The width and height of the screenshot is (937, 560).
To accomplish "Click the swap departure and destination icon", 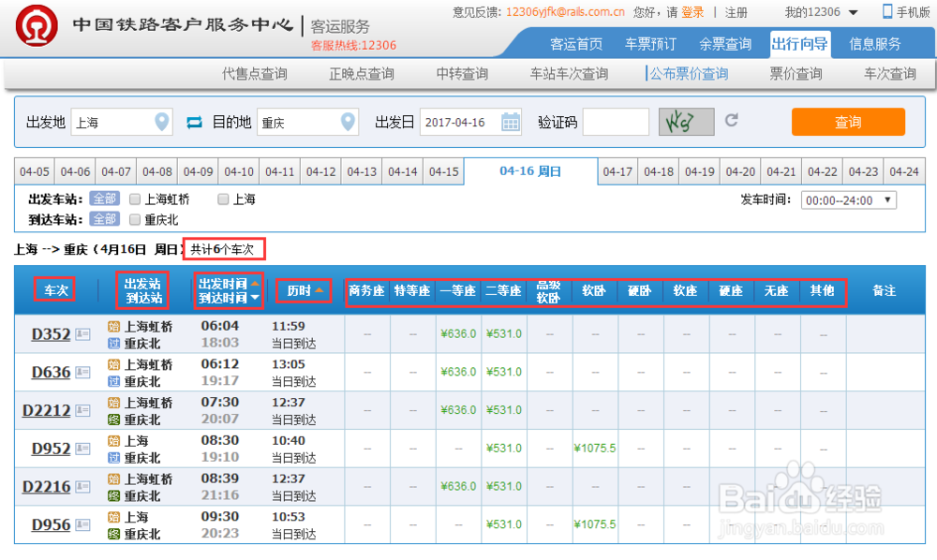I will (194, 122).
